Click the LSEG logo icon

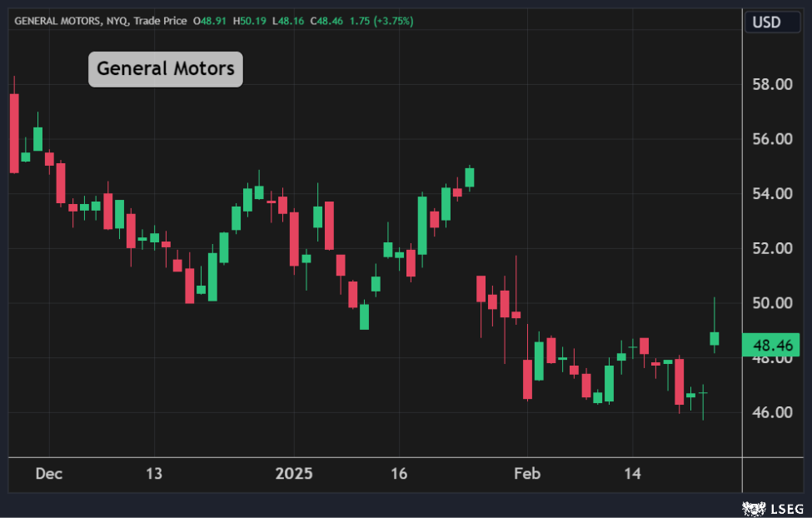[x=754, y=506]
